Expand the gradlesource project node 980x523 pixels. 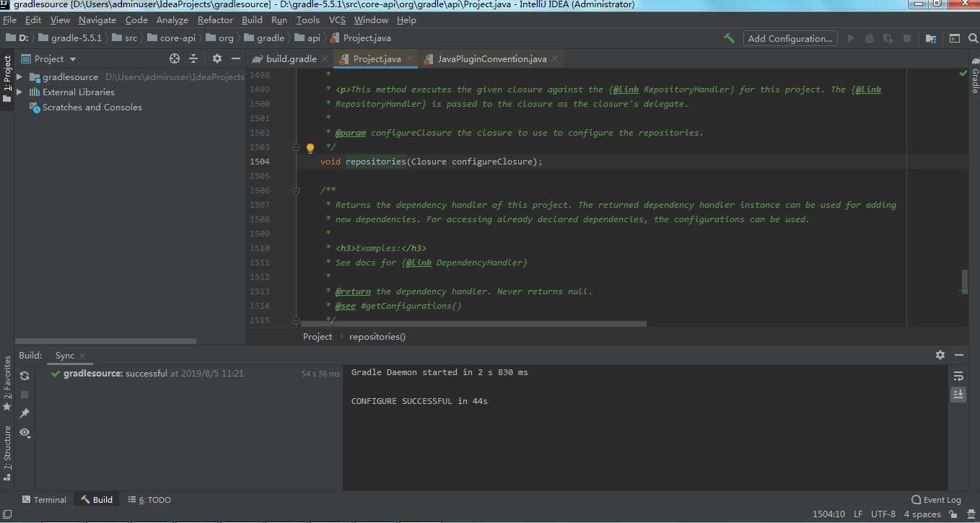point(20,77)
